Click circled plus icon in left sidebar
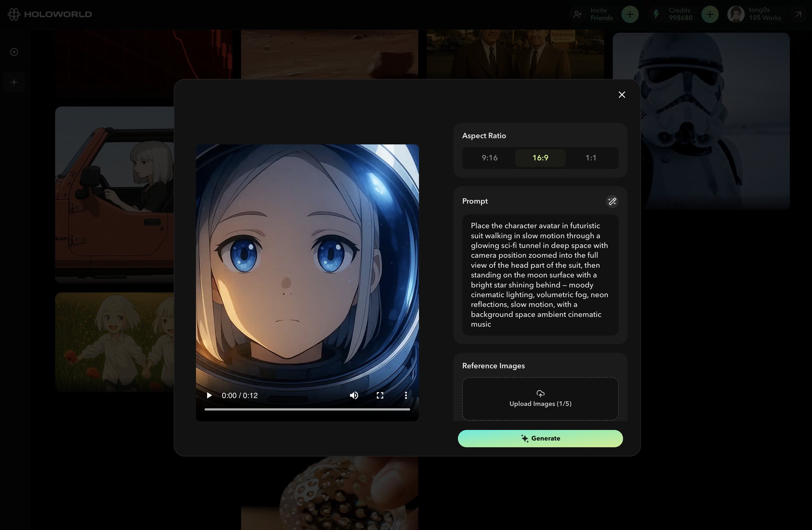The image size is (812, 530). click(14, 52)
